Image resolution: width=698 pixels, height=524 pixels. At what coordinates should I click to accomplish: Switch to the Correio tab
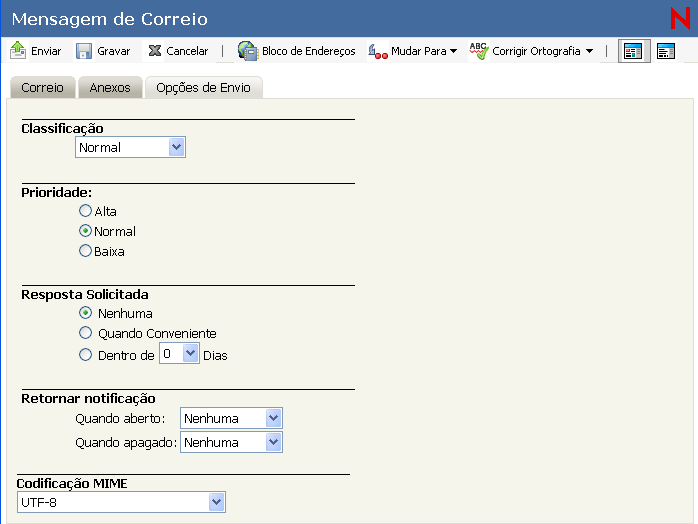pyautogui.click(x=43, y=88)
